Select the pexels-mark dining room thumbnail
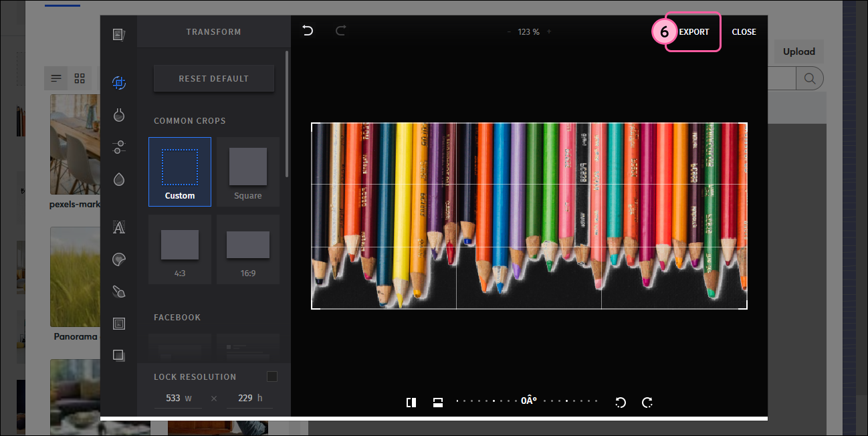The height and width of the screenshot is (436, 868). [75, 144]
